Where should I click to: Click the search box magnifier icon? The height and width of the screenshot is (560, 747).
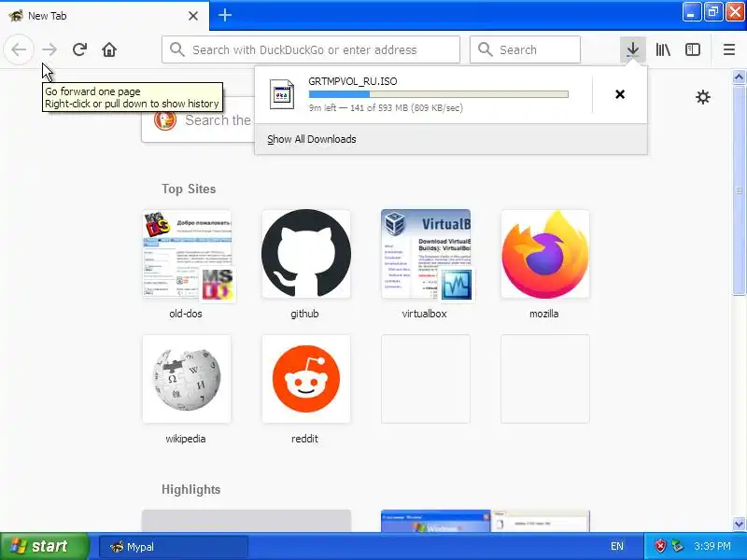(485, 49)
